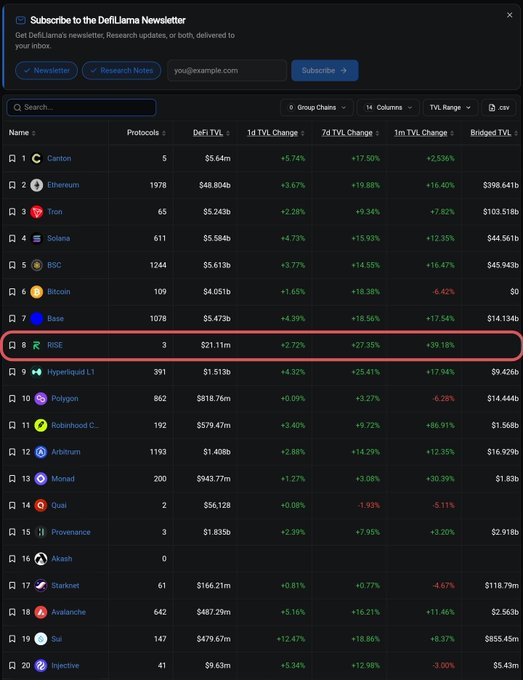The height and width of the screenshot is (680, 523).
Task: Click the Canton chain logo
Action: coord(36,158)
